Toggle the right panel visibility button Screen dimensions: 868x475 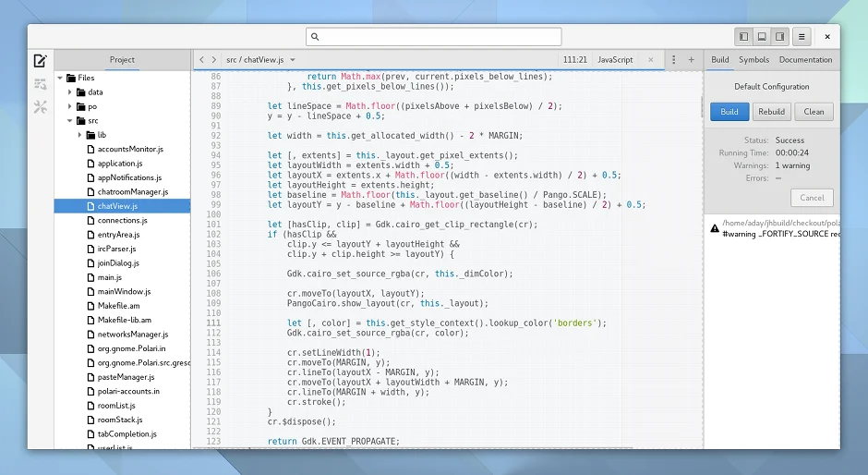tap(780, 37)
